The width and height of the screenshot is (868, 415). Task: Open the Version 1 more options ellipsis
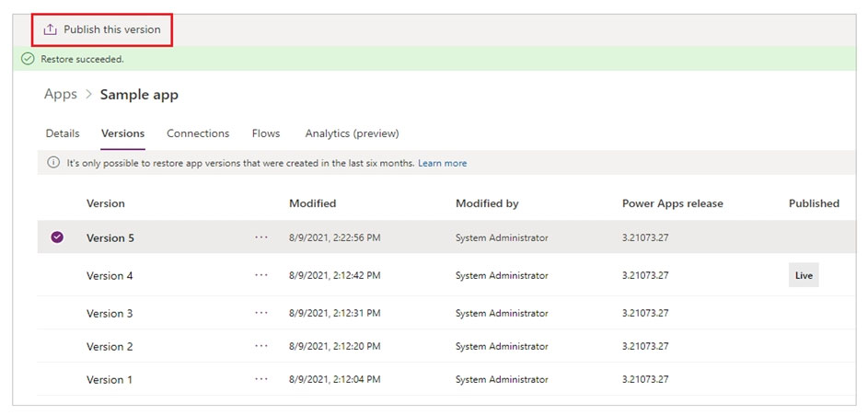(261, 379)
